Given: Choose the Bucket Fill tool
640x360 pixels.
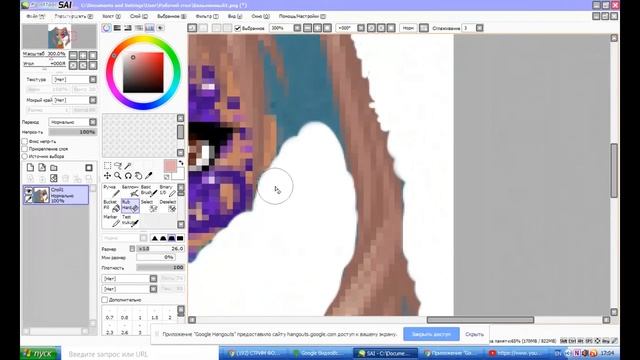Looking at the screenshot, I should click(111, 205).
